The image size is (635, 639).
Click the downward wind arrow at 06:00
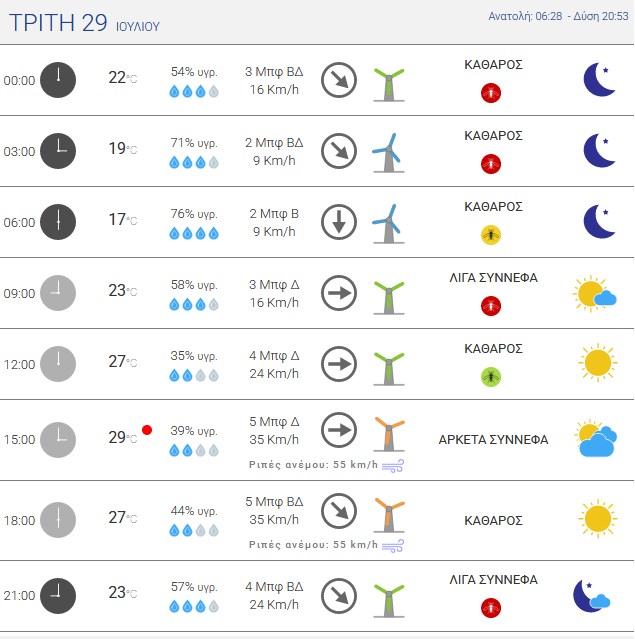[339, 222]
